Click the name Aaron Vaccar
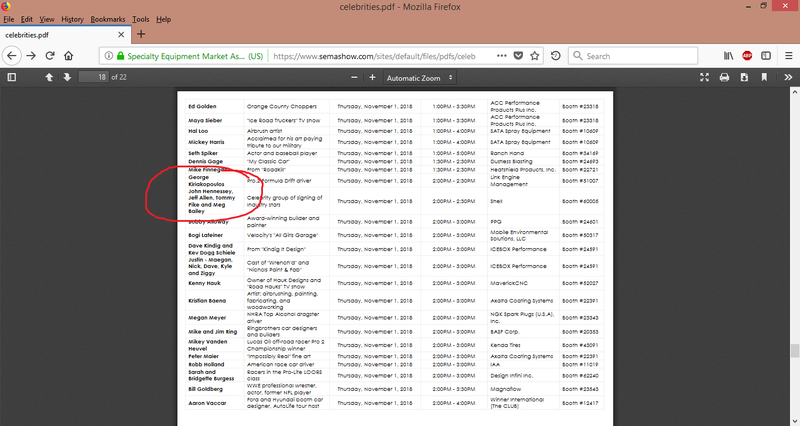 (207, 403)
